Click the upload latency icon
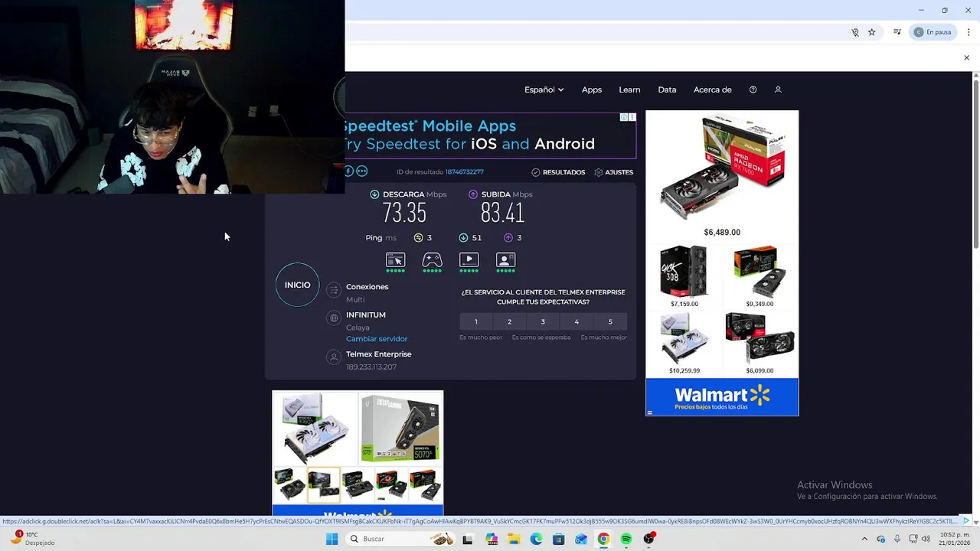 [507, 238]
